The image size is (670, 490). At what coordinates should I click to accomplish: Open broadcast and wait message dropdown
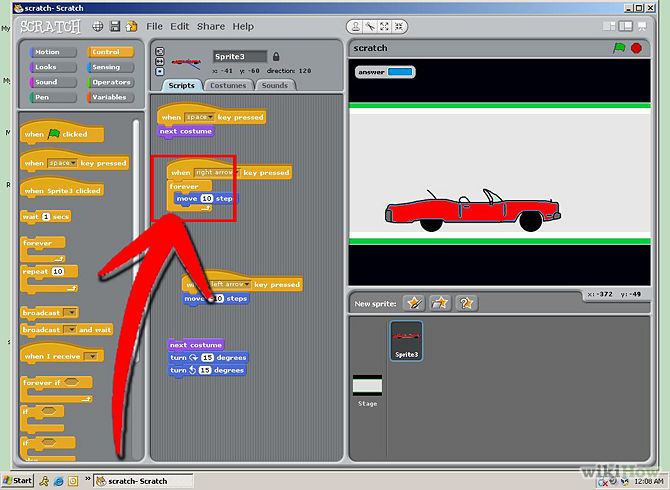70,330
